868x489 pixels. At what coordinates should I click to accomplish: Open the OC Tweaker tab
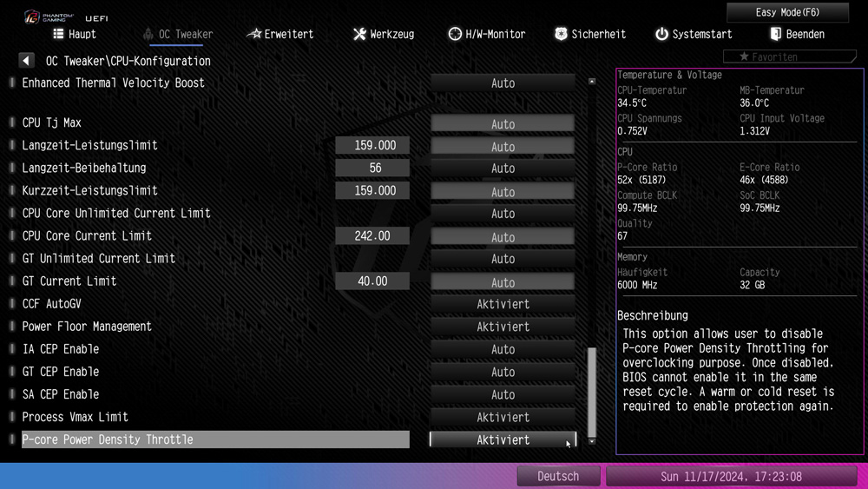pyautogui.click(x=178, y=34)
